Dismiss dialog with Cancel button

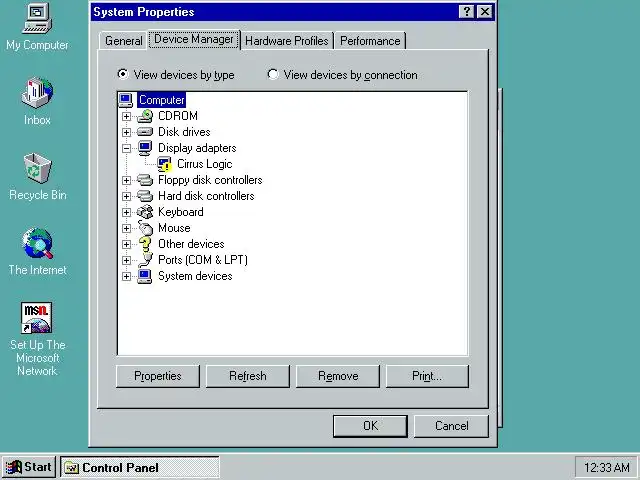point(451,426)
